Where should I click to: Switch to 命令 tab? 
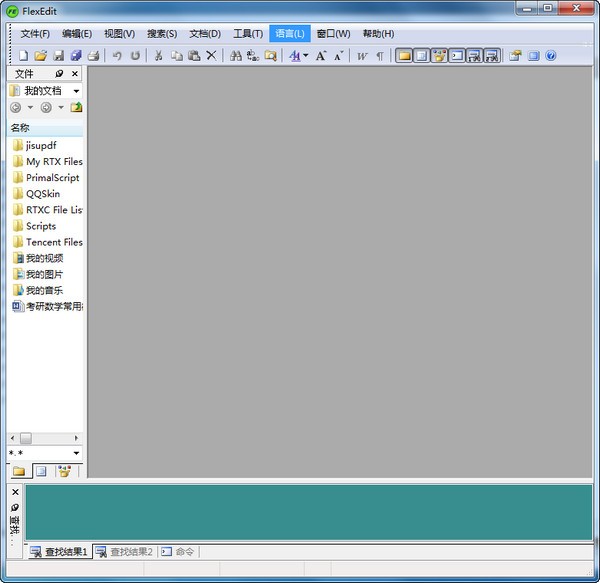[178, 552]
